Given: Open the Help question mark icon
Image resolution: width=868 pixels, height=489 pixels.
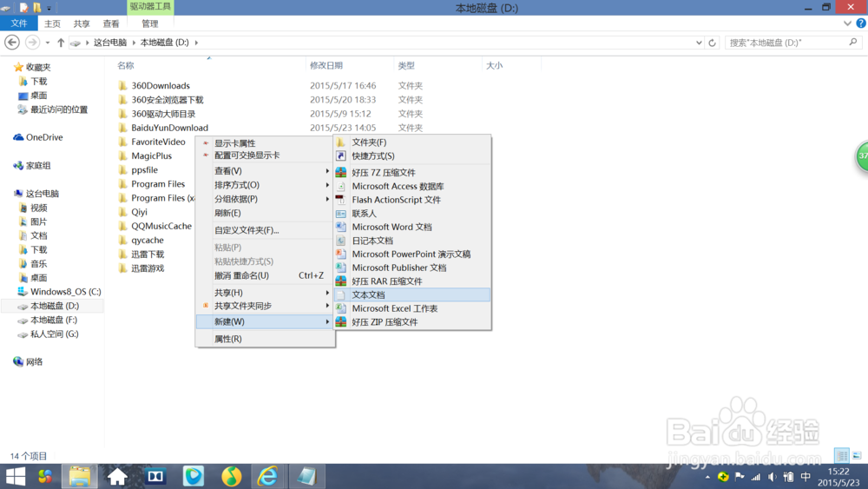Looking at the screenshot, I should click(861, 23).
